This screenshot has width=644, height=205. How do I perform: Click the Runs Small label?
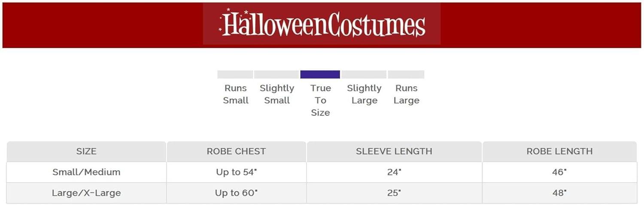236,94
